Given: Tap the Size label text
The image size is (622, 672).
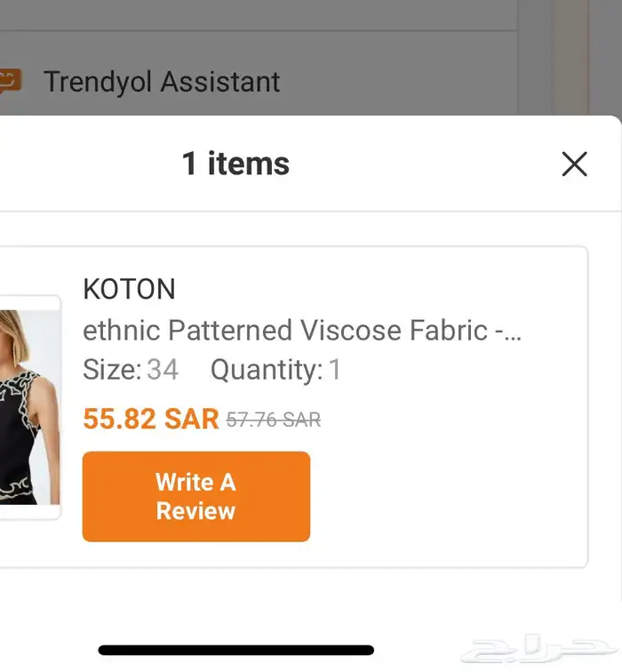Looking at the screenshot, I should [x=112, y=370].
